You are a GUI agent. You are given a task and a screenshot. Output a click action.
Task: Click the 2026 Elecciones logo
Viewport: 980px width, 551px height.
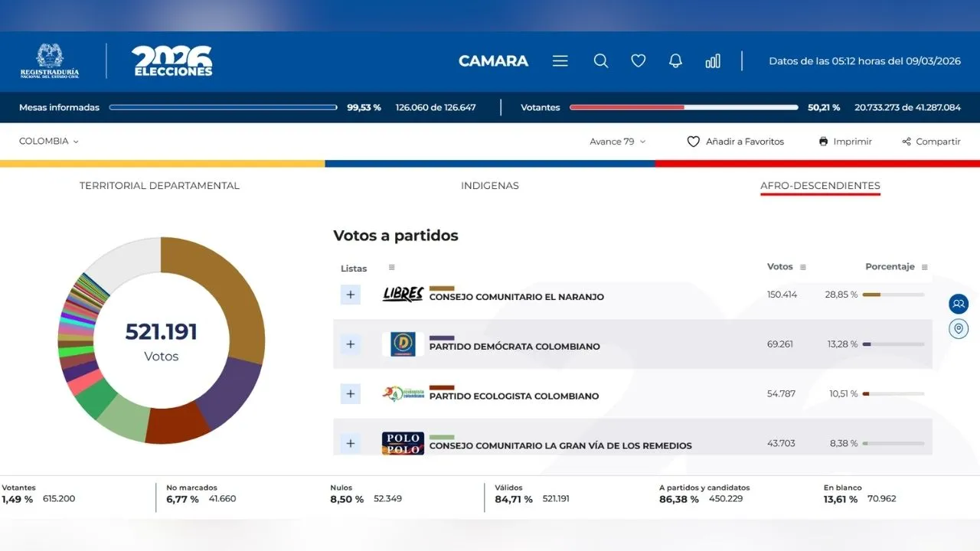[173, 61]
